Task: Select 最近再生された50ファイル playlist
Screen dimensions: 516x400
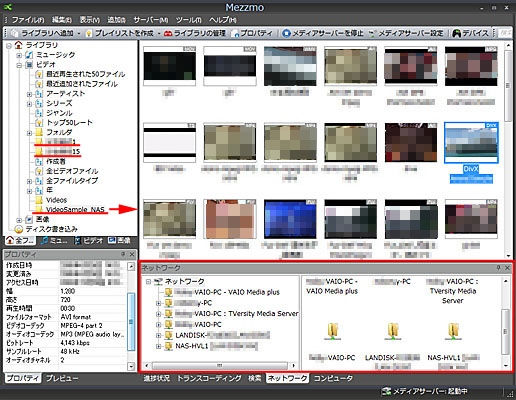Action: 86,74
